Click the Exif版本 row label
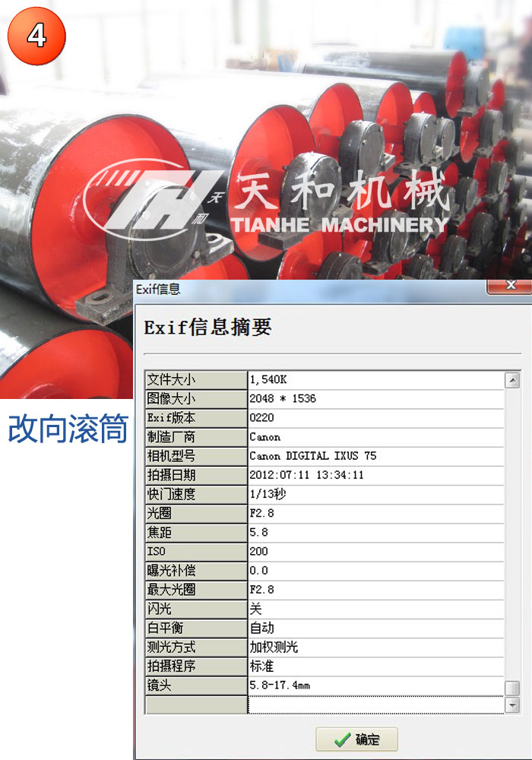The width and height of the screenshot is (532, 760). point(195,417)
